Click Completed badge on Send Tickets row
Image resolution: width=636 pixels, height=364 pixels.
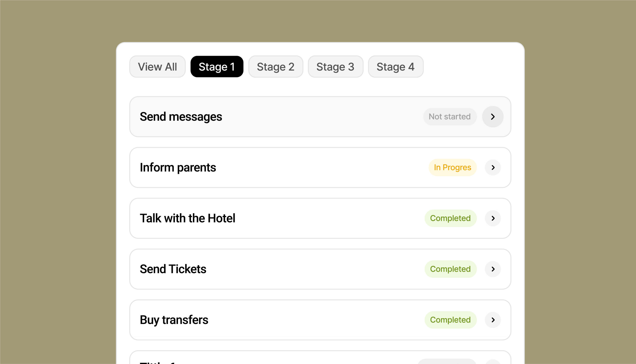450,269
